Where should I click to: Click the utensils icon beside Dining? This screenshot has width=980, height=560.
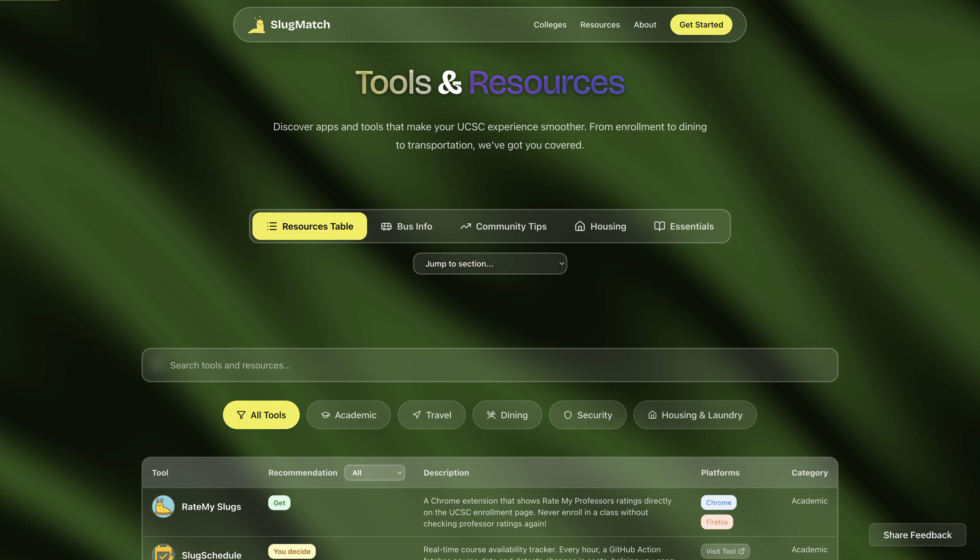(491, 415)
